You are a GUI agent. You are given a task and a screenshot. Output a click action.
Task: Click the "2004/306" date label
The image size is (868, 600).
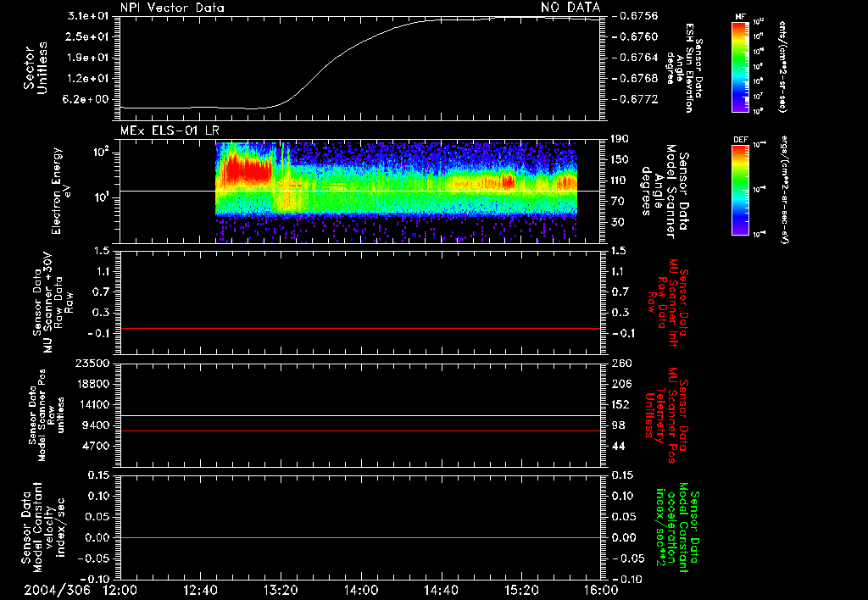tap(57, 590)
